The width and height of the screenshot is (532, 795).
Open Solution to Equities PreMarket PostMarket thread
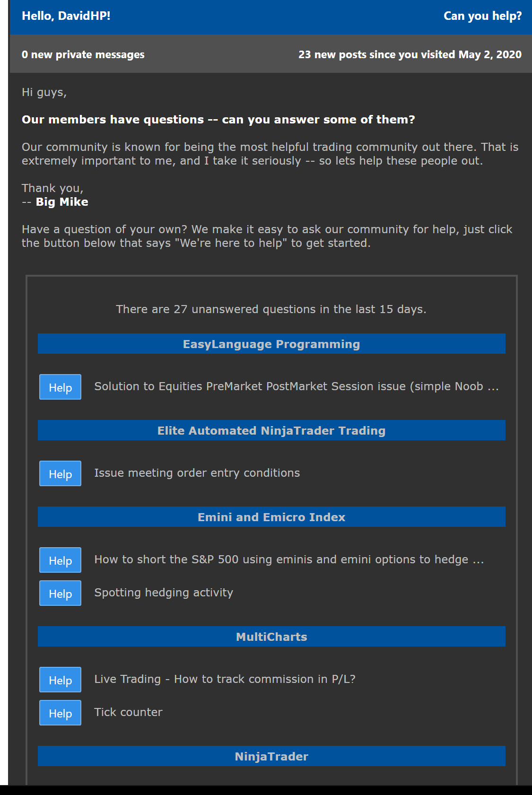click(x=297, y=386)
